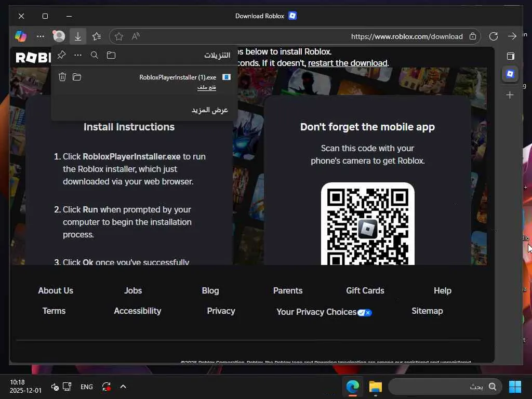Show hidden tray icons chevron
532x399 pixels.
tap(123, 387)
